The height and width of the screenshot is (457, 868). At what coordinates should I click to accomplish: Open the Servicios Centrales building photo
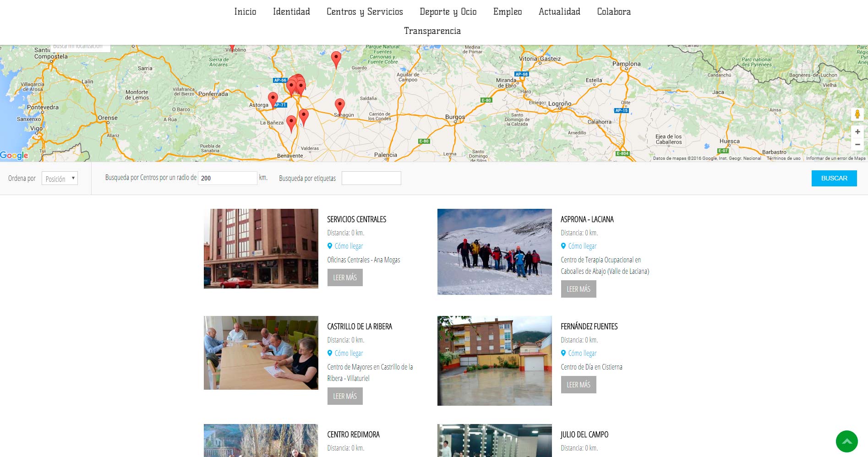pos(261,249)
